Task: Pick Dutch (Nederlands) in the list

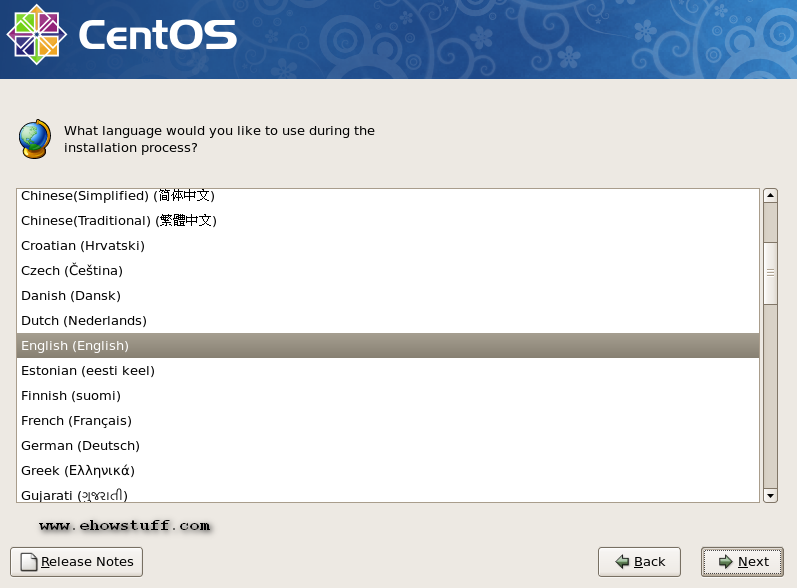Action: coord(388,320)
